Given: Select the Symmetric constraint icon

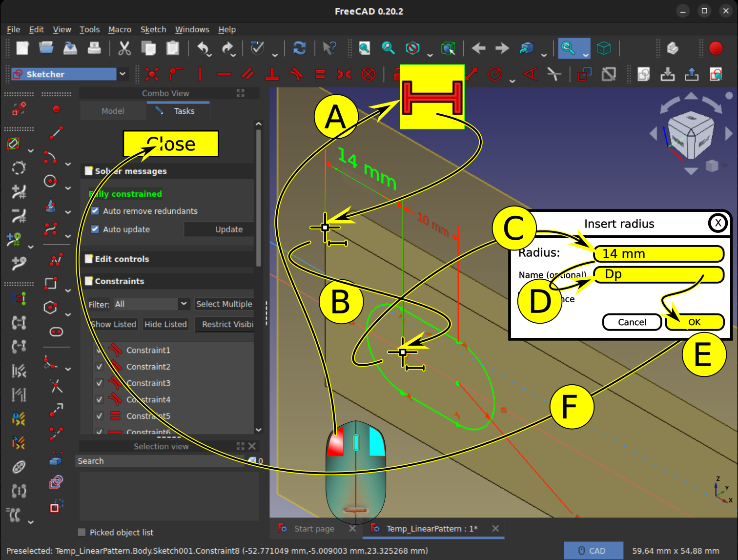Looking at the screenshot, I should click(344, 74).
